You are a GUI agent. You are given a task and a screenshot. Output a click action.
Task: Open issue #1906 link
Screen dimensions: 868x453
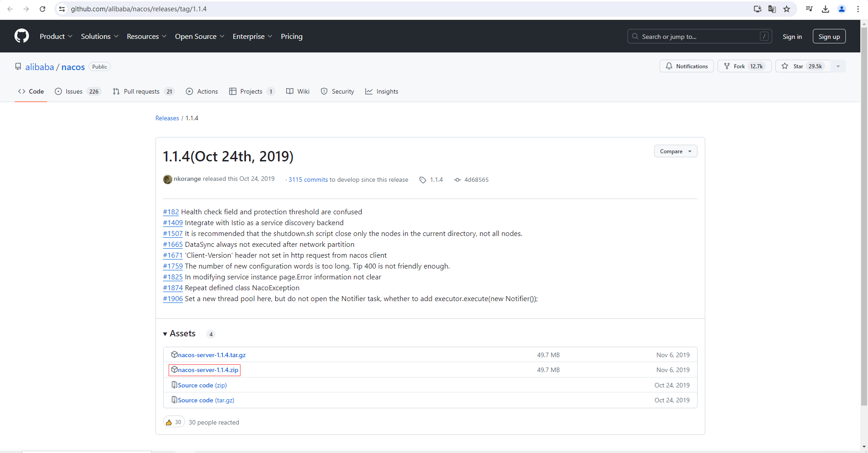coord(173,298)
